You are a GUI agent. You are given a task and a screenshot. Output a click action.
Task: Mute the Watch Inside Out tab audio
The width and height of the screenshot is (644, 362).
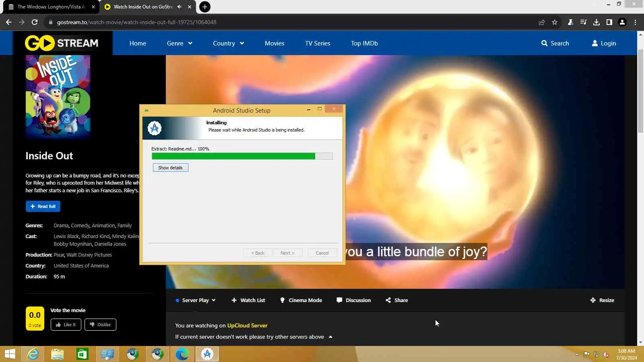click(x=180, y=7)
